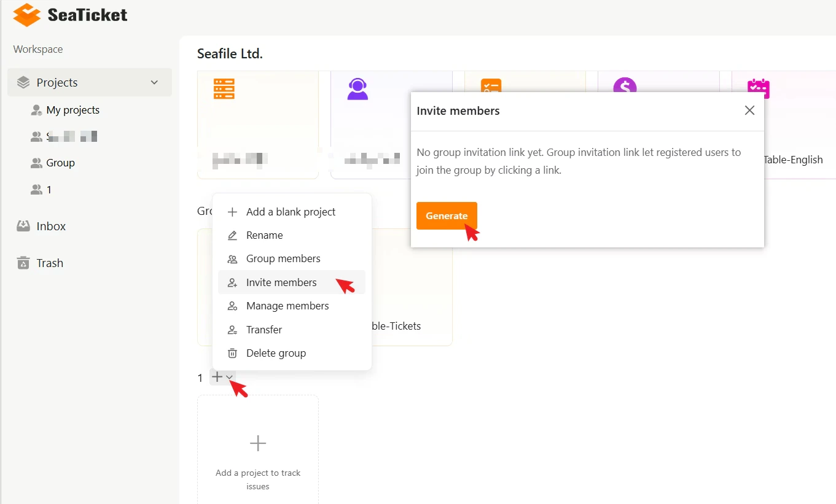Click the Invite members user-plus icon
Image resolution: width=836 pixels, height=504 pixels.
232,282
